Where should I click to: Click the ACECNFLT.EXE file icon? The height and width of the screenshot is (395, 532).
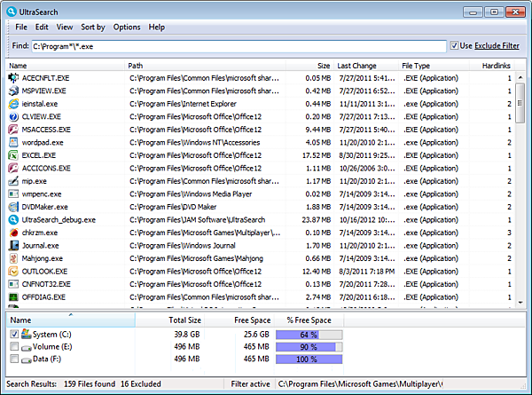pos(13,78)
